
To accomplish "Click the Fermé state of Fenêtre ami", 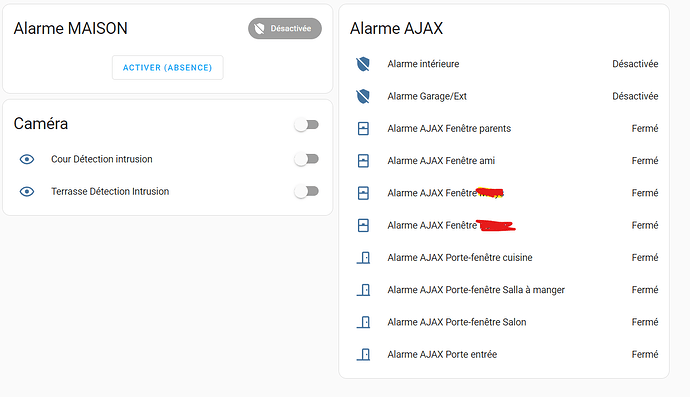I will coord(645,161).
